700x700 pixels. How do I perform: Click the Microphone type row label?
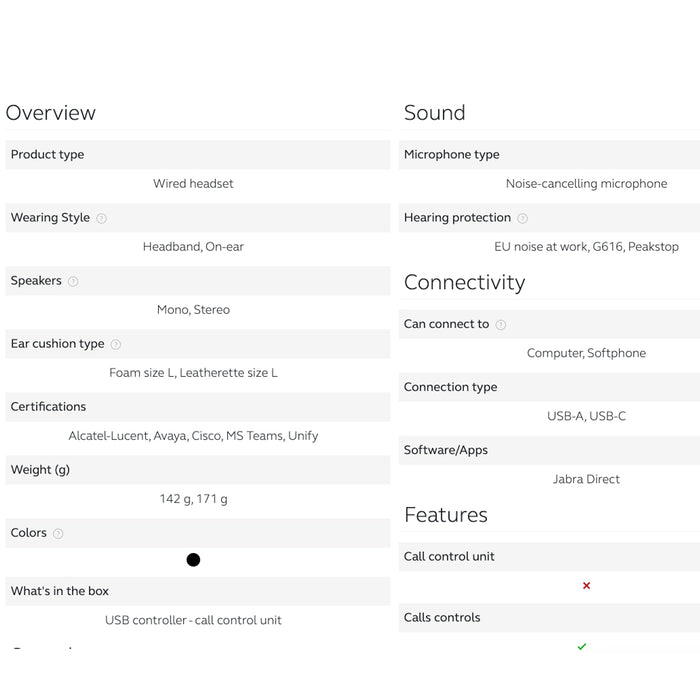coord(452,155)
